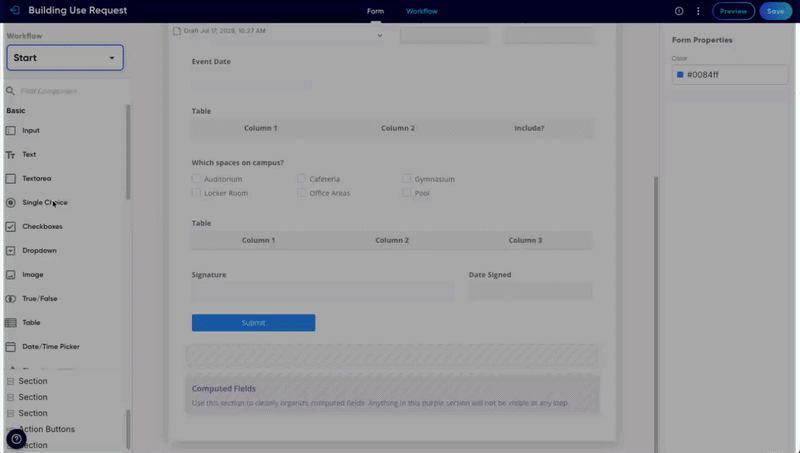Select the Input component icon

(11, 131)
